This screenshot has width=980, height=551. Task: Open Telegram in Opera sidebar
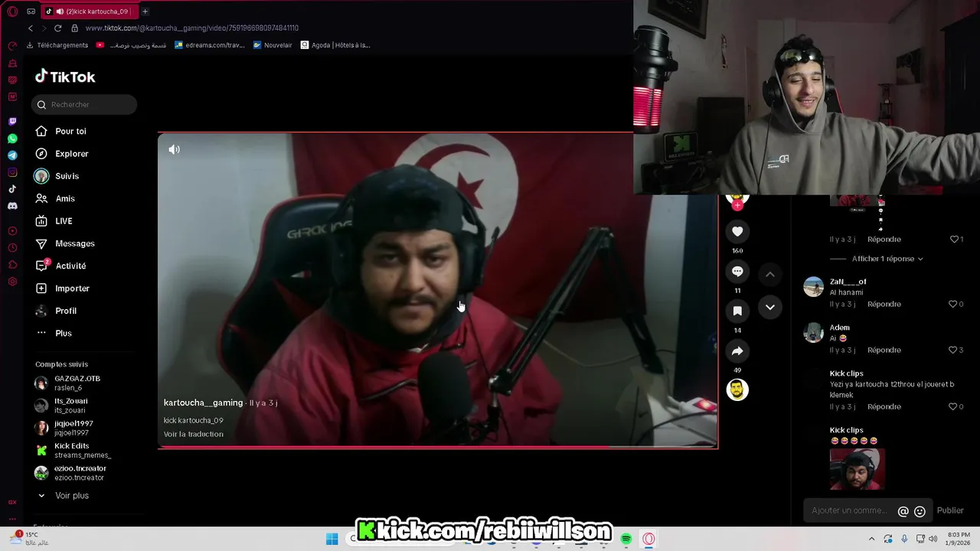point(12,155)
